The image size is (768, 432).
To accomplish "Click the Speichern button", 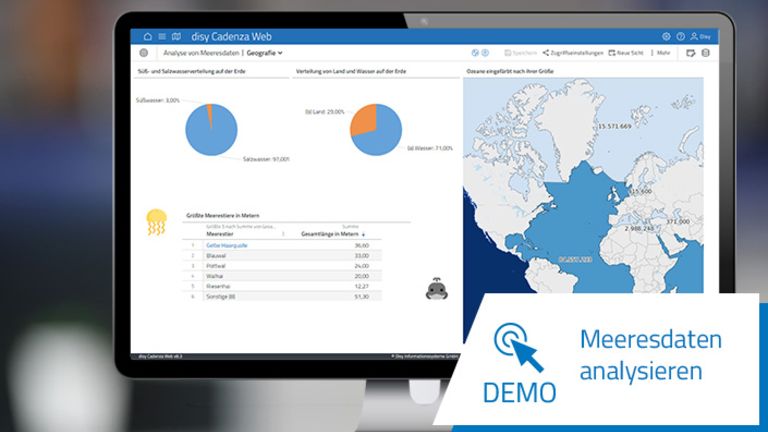I will click(x=521, y=52).
